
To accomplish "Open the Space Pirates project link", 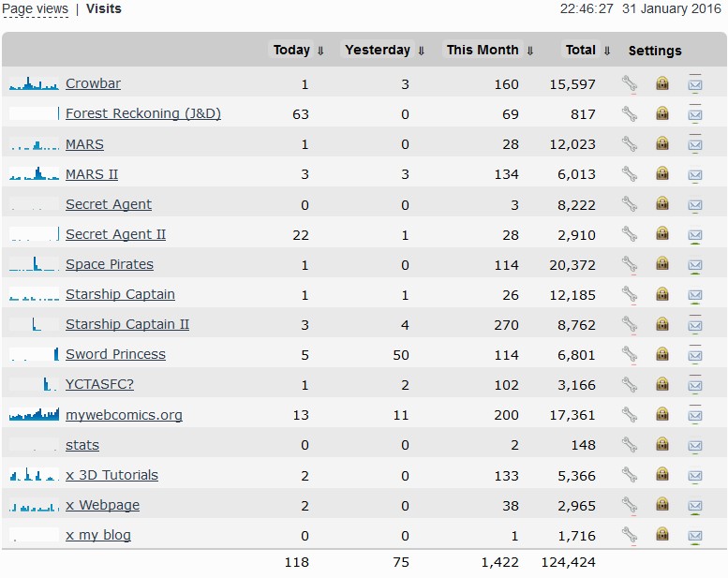I will [x=110, y=264].
